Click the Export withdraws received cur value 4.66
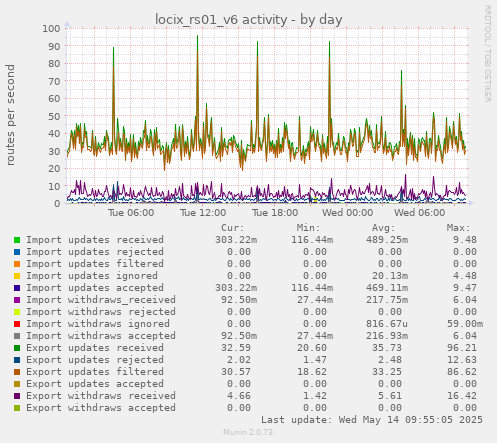 (x=239, y=396)
